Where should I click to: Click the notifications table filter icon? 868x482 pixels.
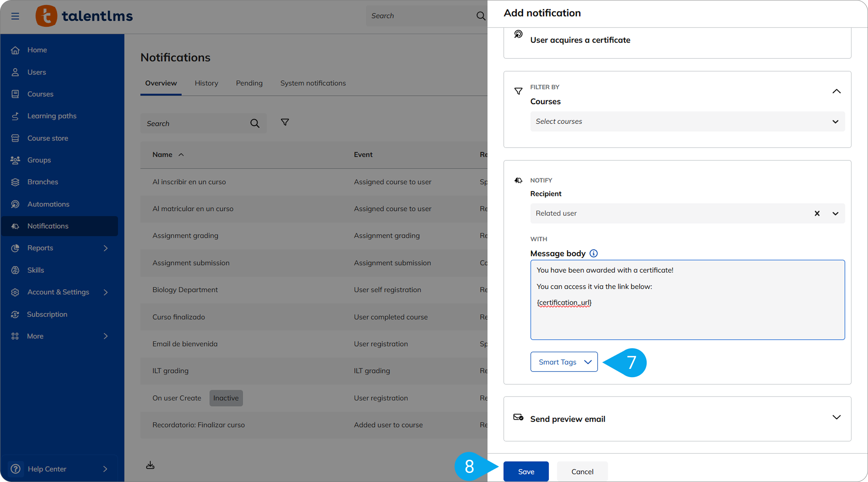click(x=285, y=122)
